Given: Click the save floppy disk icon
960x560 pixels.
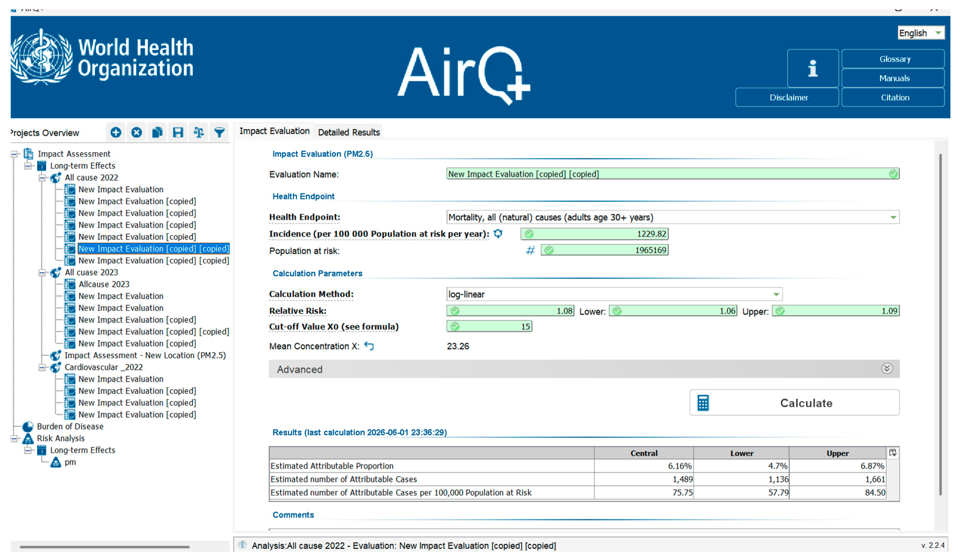Looking at the screenshot, I should click(x=178, y=133).
